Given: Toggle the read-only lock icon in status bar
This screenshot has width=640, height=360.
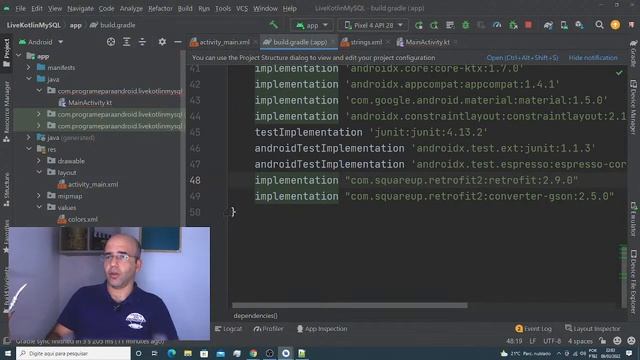Looking at the screenshot, I should coord(602,341).
